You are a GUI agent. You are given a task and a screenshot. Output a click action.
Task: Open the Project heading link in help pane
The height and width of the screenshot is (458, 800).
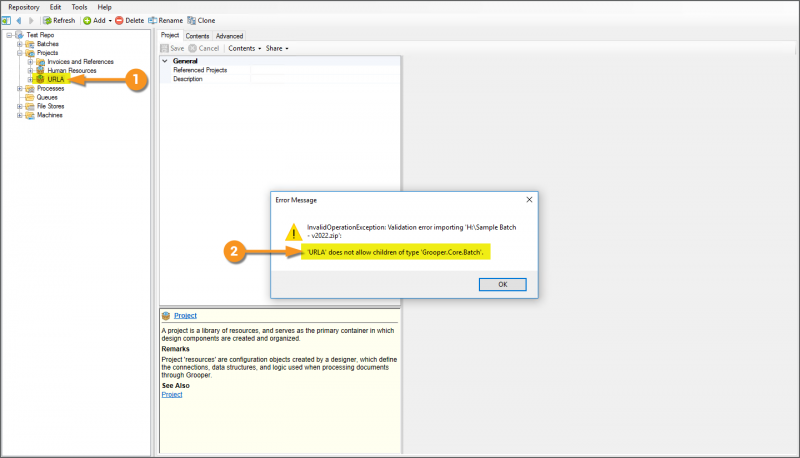185,316
